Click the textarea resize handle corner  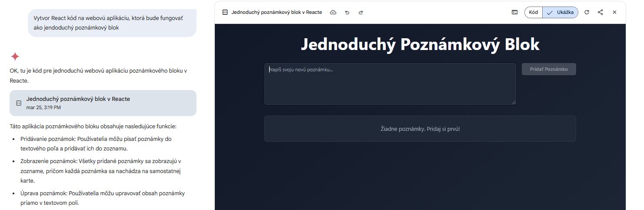(514, 102)
